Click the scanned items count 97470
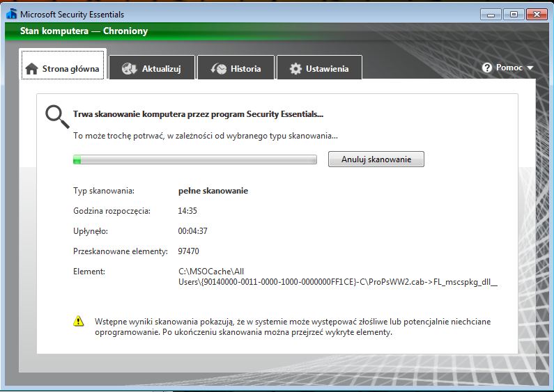The image size is (554, 392). click(188, 251)
